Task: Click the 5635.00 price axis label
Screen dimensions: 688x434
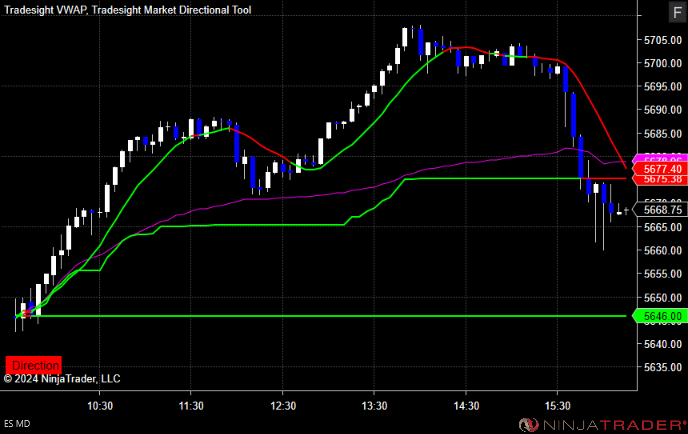Action: 663,367
